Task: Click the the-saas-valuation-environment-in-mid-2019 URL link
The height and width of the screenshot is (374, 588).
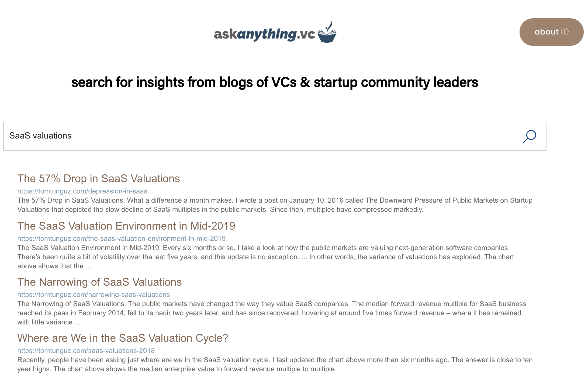Action: 122,239
